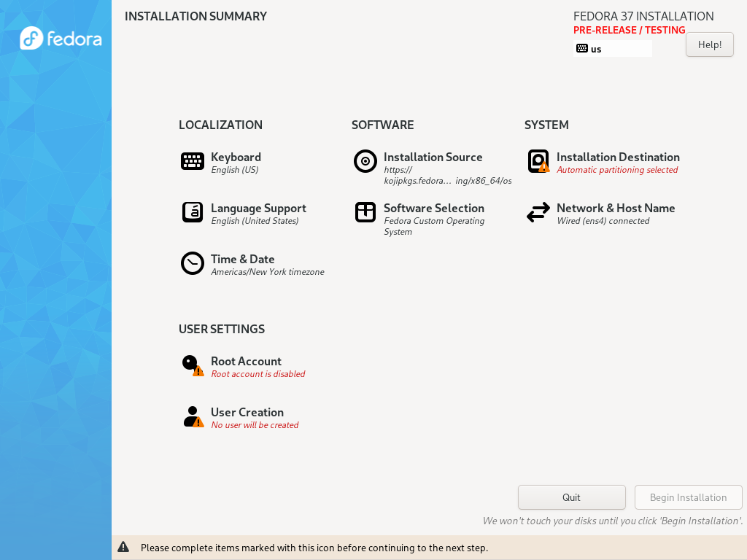Click the 'USER SETTINGS' section heading

pyautogui.click(x=222, y=329)
